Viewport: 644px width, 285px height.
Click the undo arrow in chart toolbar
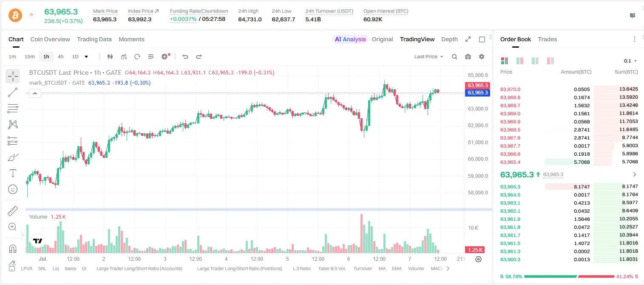pyautogui.click(x=185, y=57)
